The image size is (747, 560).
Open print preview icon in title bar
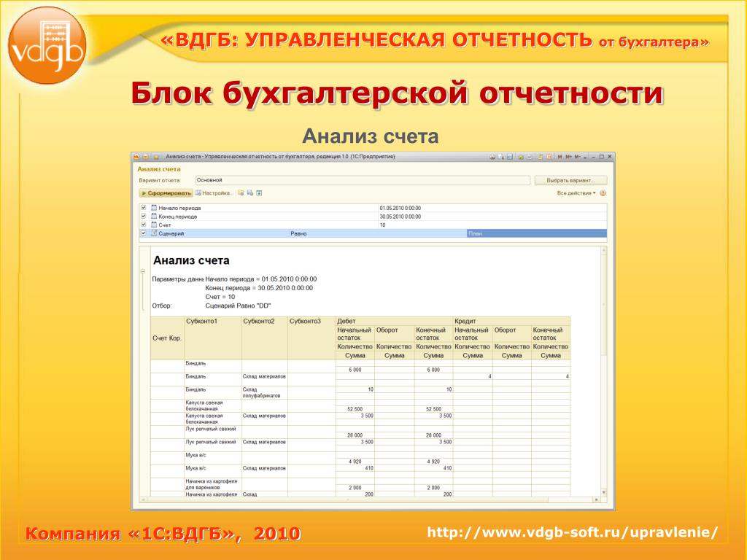(501, 157)
